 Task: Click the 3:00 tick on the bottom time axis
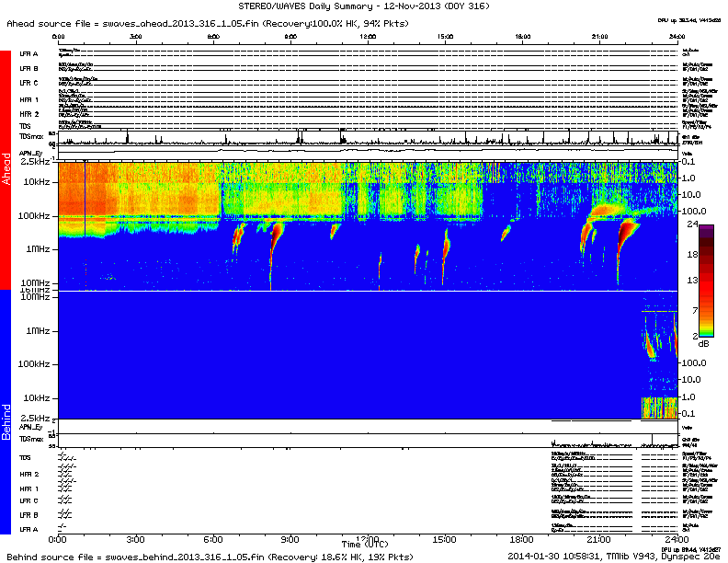click(137, 539)
